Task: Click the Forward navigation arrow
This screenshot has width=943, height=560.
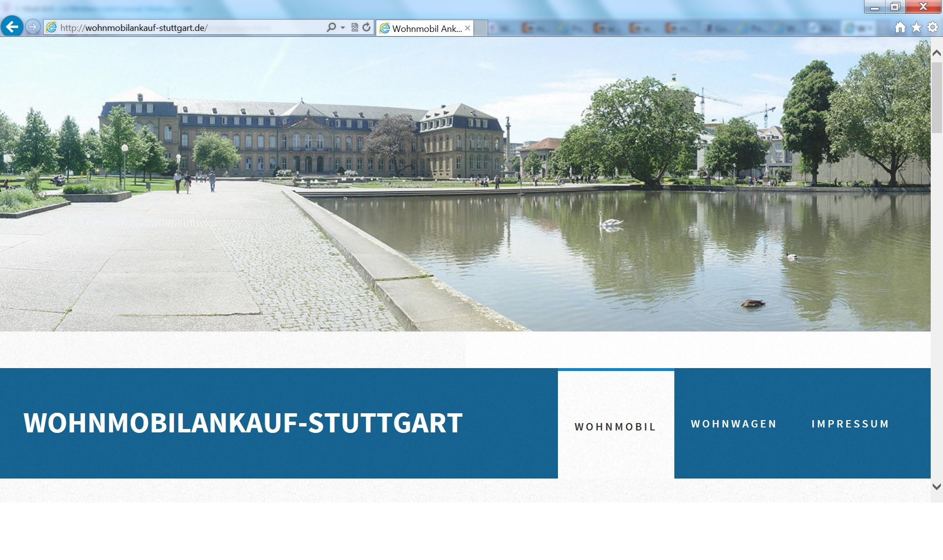Action: pyautogui.click(x=33, y=27)
